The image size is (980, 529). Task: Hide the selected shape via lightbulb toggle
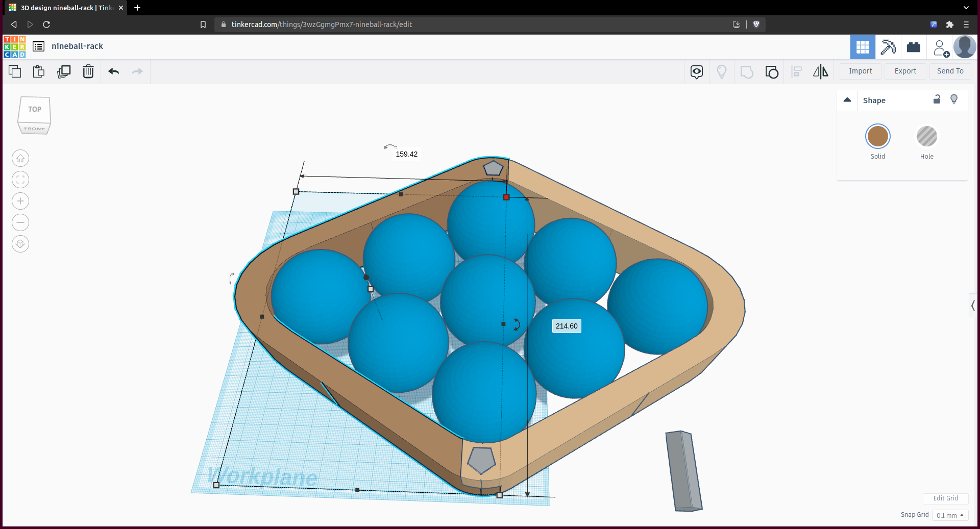(954, 99)
